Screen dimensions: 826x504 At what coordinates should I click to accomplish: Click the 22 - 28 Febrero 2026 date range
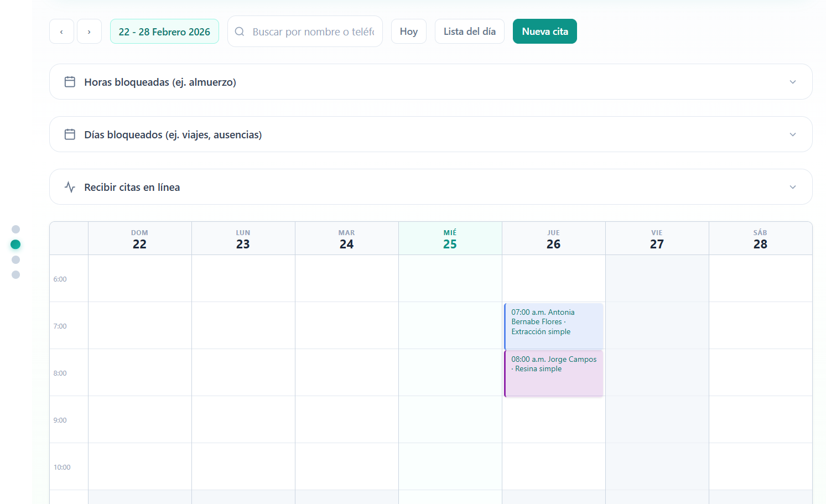[x=164, y=31]
